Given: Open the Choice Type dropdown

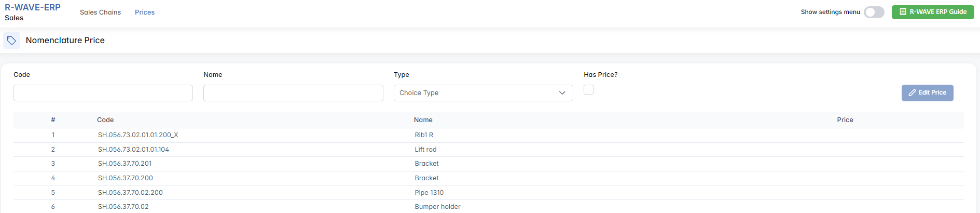Looking at the screenshot, I should pos(483,93).
